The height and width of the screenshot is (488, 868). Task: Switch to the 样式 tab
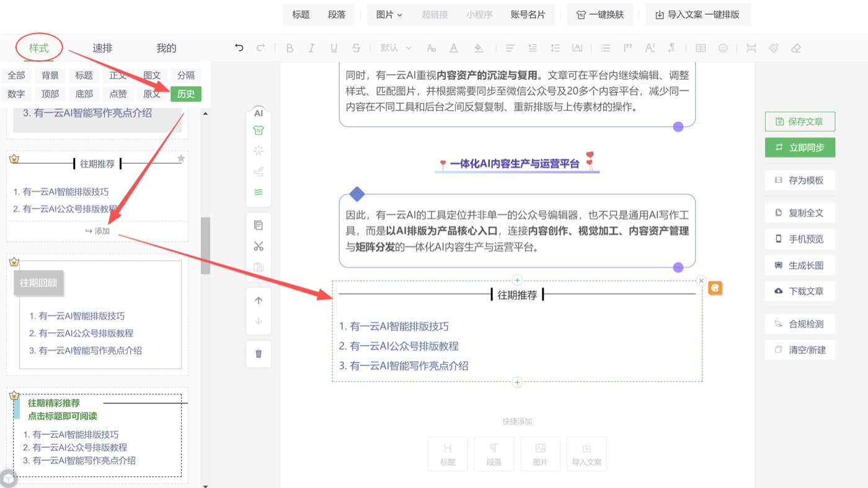38,48
